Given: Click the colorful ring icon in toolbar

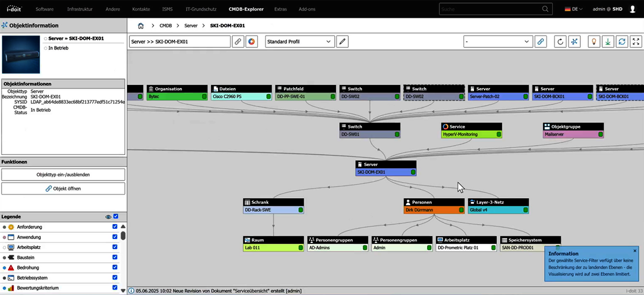Looking at the screenshot, I should [x=252, y=41].
